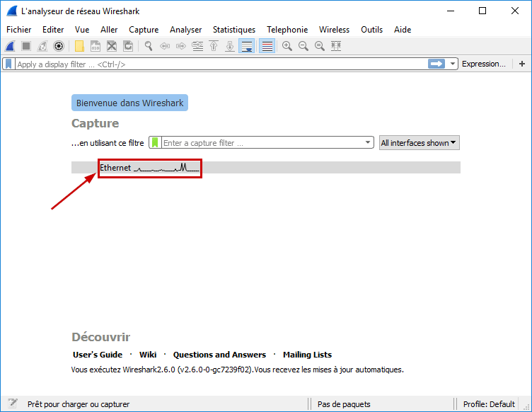Open the Wiki link
532x412 pixels.
(148, 355)
